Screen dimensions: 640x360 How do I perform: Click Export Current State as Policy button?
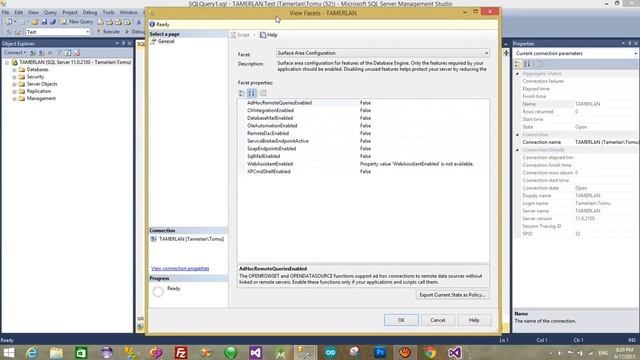click(452, 295)
